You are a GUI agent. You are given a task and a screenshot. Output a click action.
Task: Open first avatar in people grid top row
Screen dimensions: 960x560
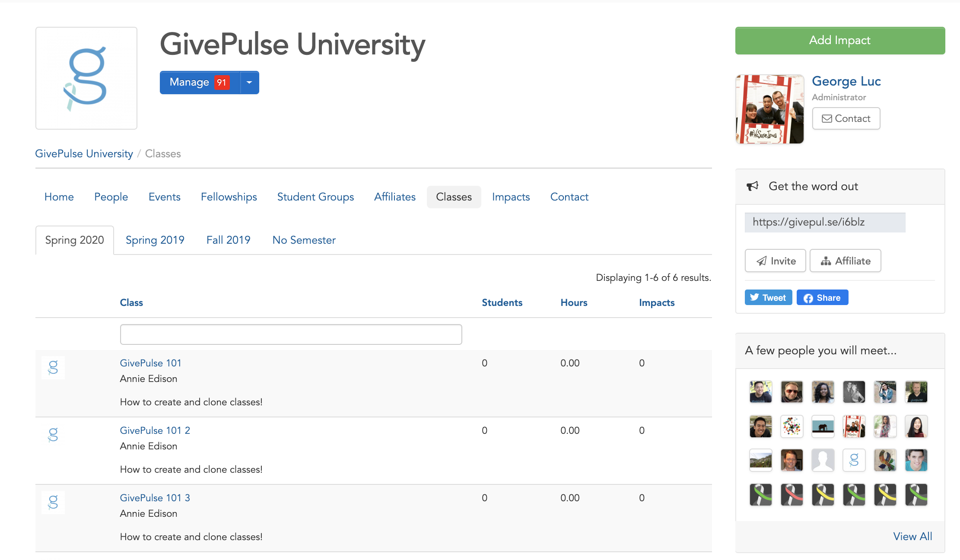(761, 392)
